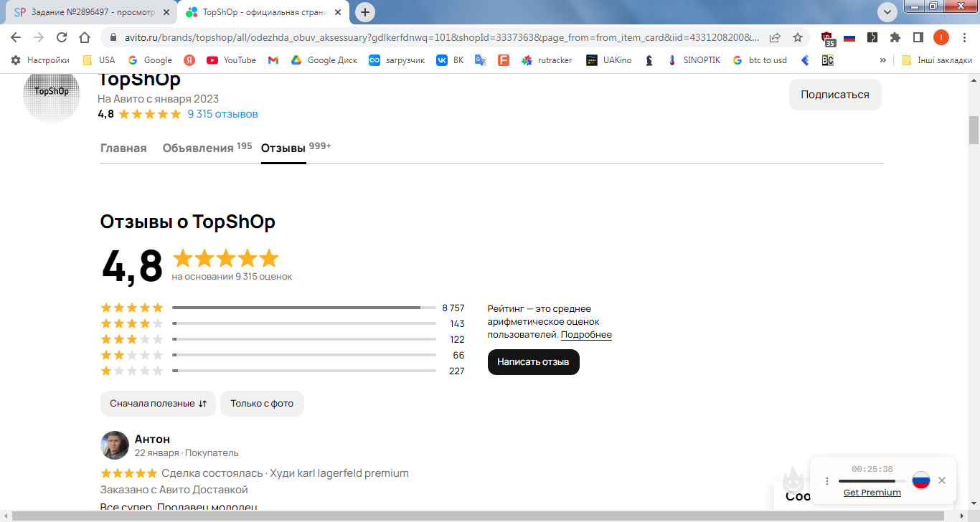Bookmark this page with the star icon
This screenshot has height=522, width=980.
(798, 37)
